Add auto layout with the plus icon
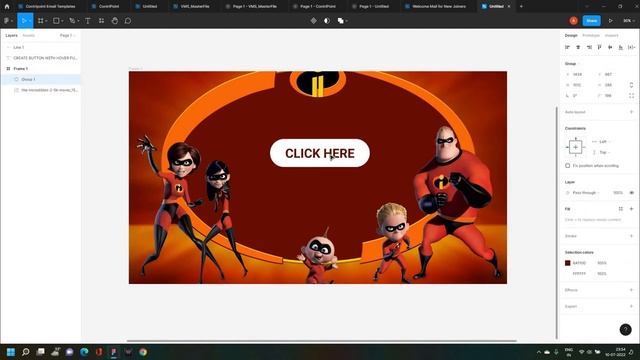The image size is (640, 360). (631, 112)
